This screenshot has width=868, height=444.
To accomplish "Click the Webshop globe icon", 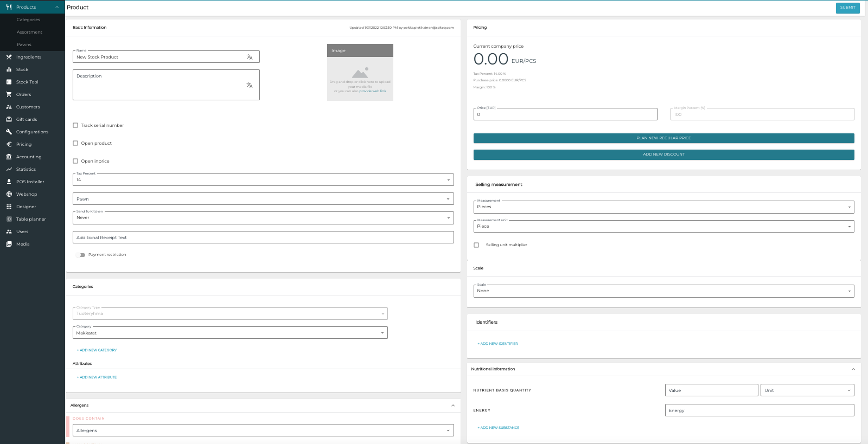I will (x=9, y=194).
